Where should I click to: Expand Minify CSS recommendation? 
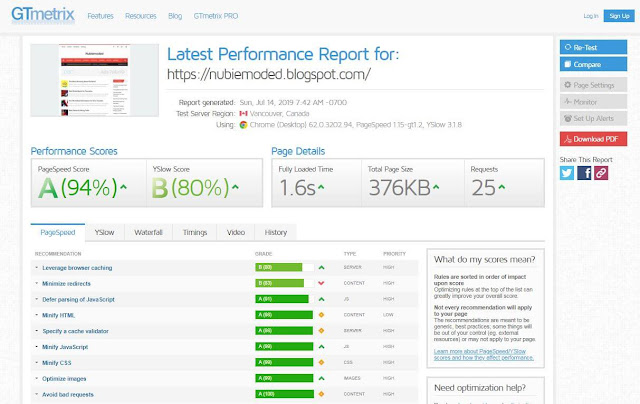click(x=56, y=363)
